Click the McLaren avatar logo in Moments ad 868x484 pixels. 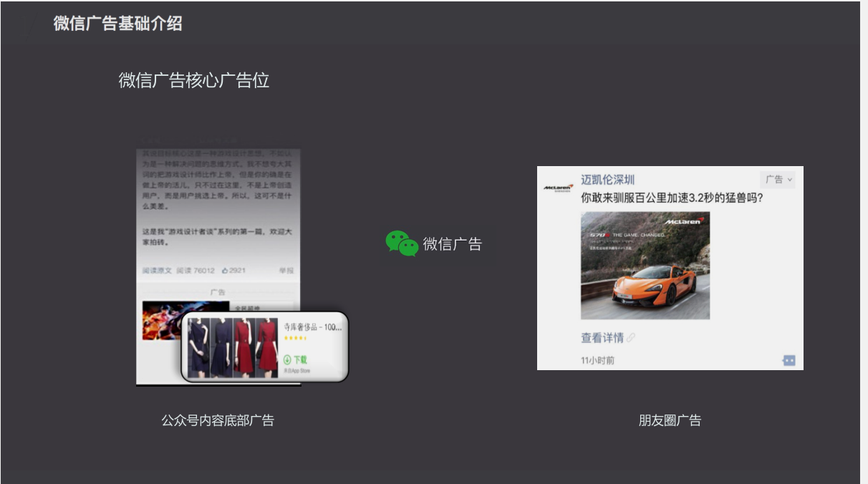click(558, 188)
